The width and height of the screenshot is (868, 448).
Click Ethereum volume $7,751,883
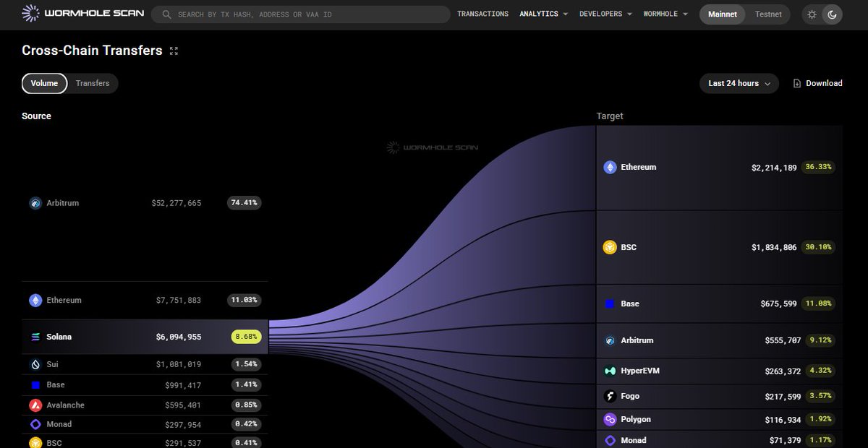(179, 300)
